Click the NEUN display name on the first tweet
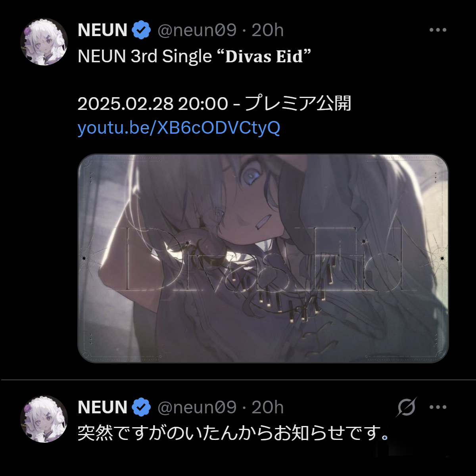Image resolution: width=476 pixels, height=476 pixels. click(x=102, y=30)
